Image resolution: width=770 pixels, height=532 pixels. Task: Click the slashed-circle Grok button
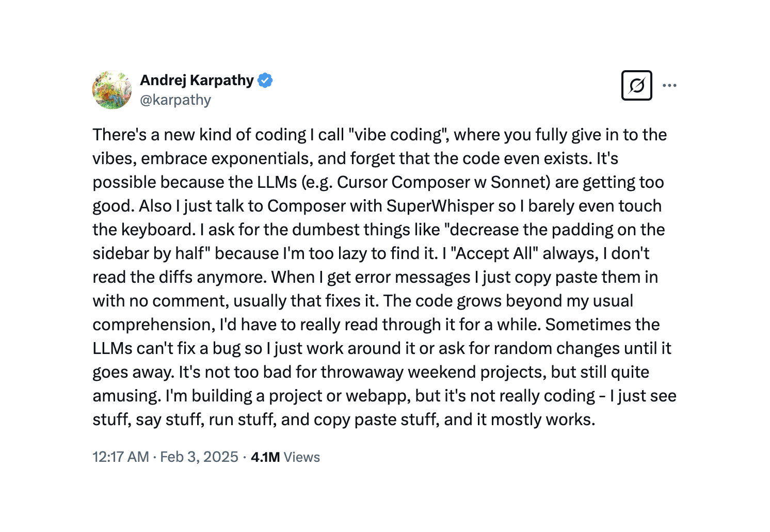[637, 85]
